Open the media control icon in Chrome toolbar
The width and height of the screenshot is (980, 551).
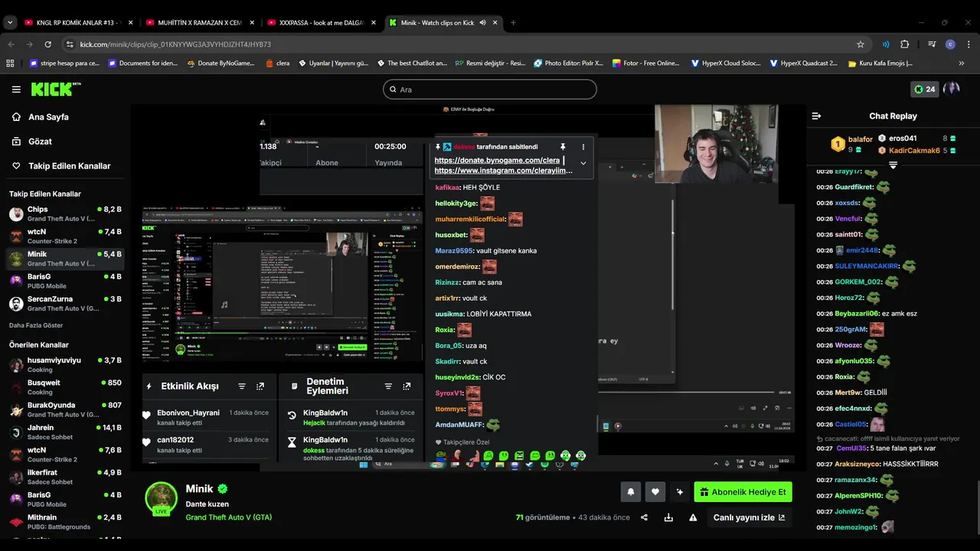coord(932,44)
